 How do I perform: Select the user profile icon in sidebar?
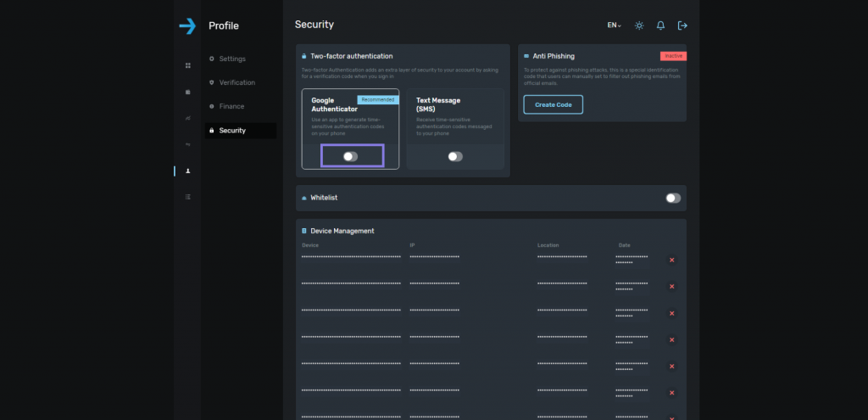pyautogui.click(x=187, y=171)
